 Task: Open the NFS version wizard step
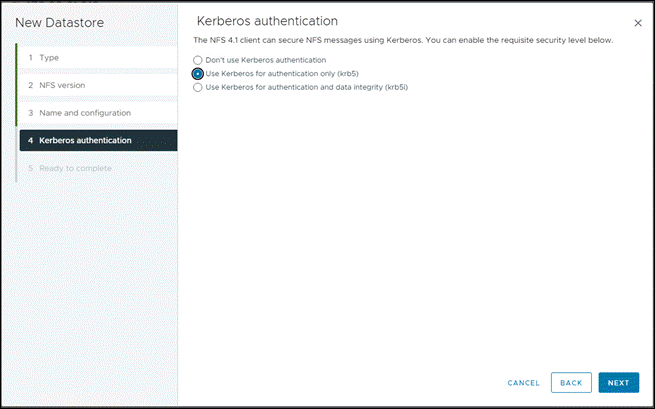click(x=61, y=85)
